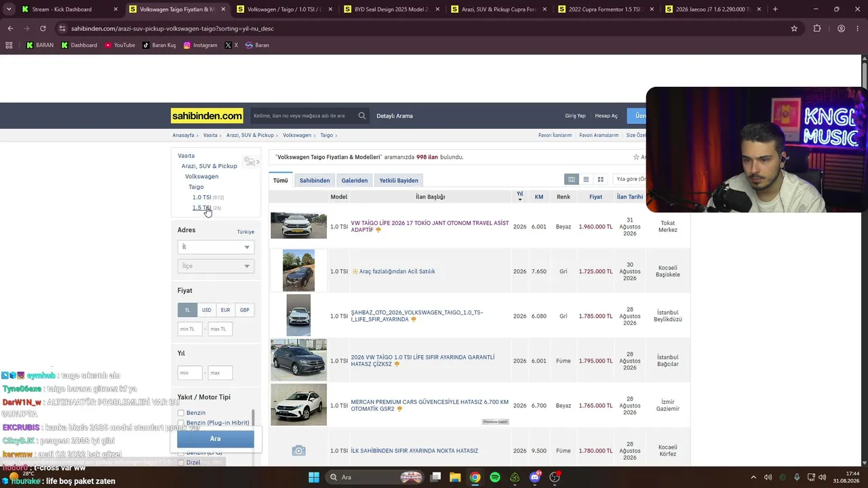Open the sort order dropdown (Yıla göre)
The width and height of the screenshot is (868, 488).
coord(629,180)
